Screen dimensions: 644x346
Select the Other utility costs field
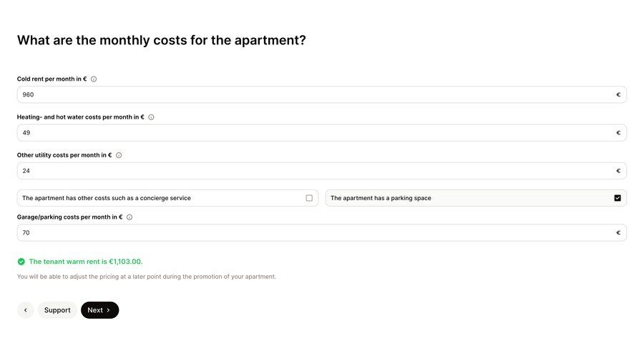coord(321,171)
